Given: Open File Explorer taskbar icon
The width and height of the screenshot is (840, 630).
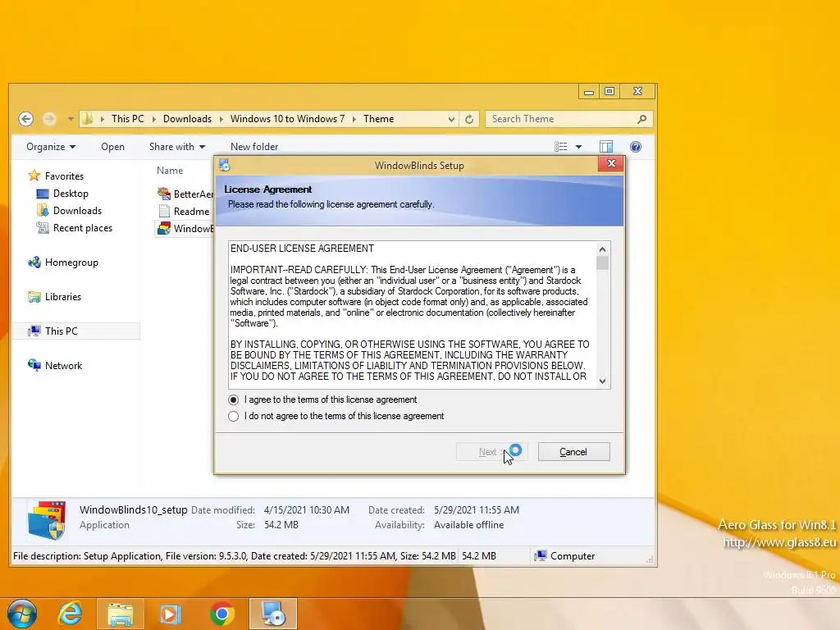Looking at the screenshot, I should click(120, 614).
